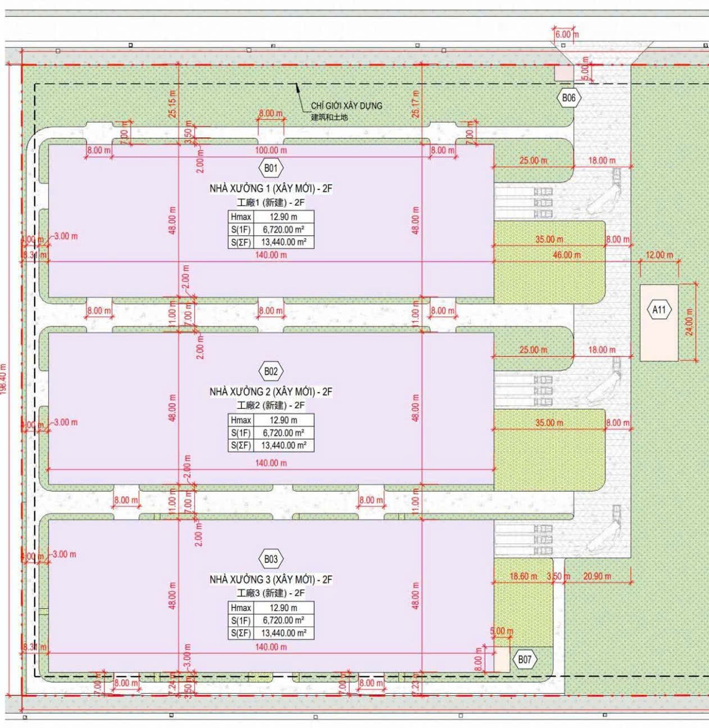
Task: Select the 18.60 m dimension label
Action: coord(522,576)
